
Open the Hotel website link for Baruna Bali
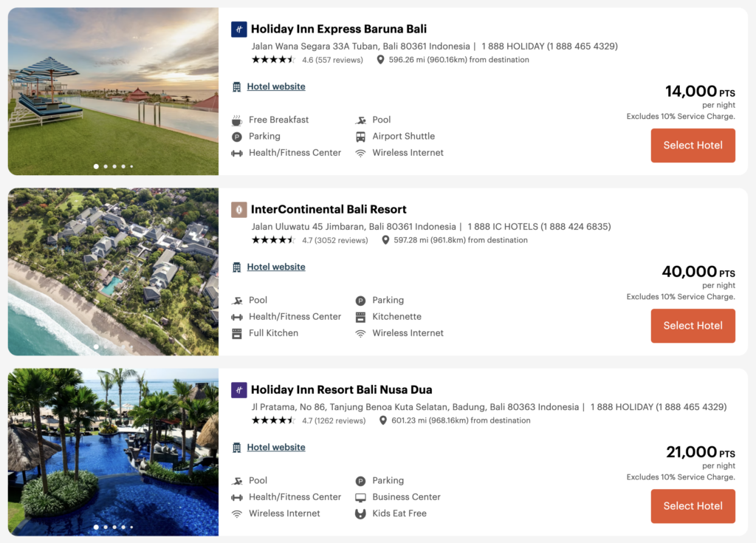pyautogui.click(x=276, y=86)
